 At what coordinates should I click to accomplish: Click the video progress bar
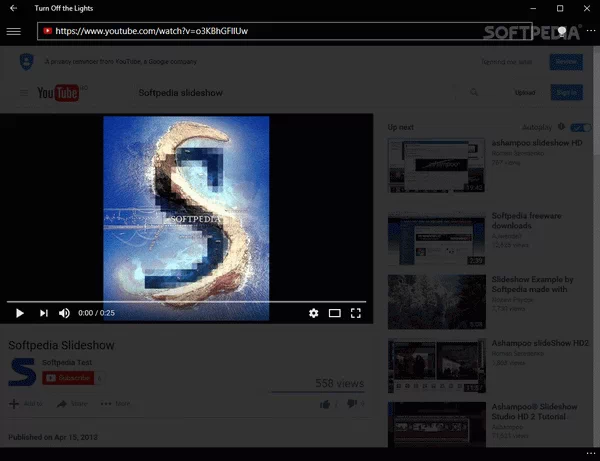(x=186, y=301)
